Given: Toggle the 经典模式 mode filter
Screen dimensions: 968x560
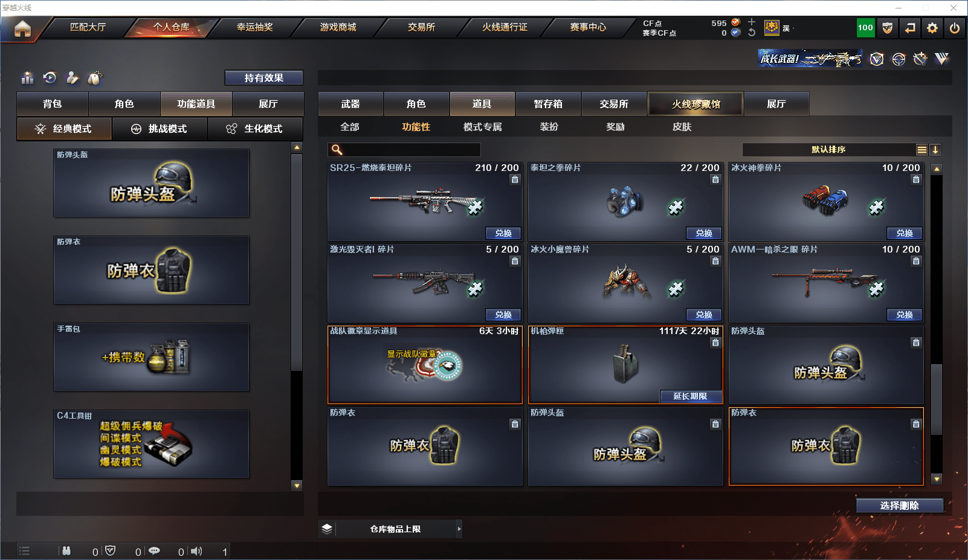Looking at the screenshot, I should click(x=64, y=129).
